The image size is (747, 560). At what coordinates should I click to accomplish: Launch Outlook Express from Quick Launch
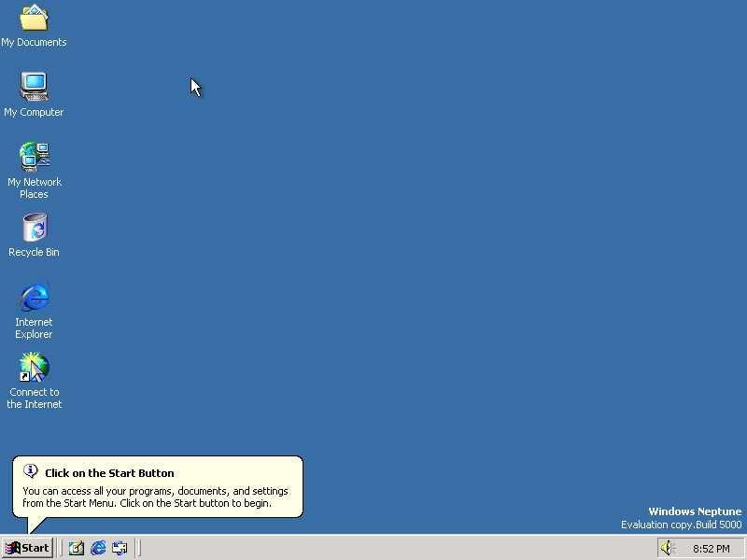120,548
